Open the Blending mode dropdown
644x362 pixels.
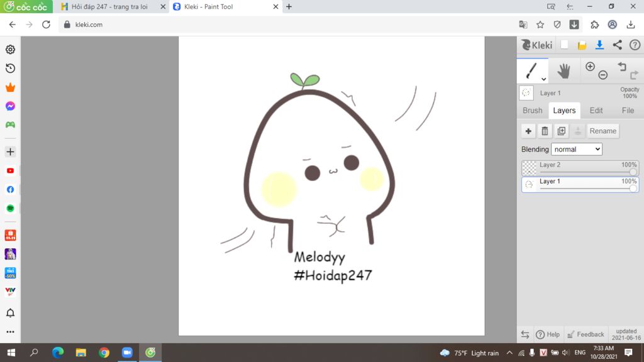577,150
